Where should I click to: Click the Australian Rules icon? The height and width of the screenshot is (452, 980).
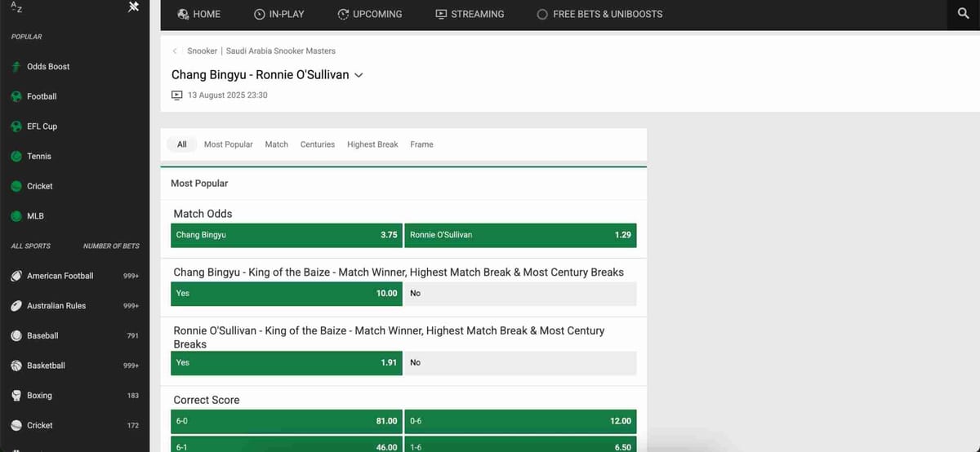click(x=16, y=306)
